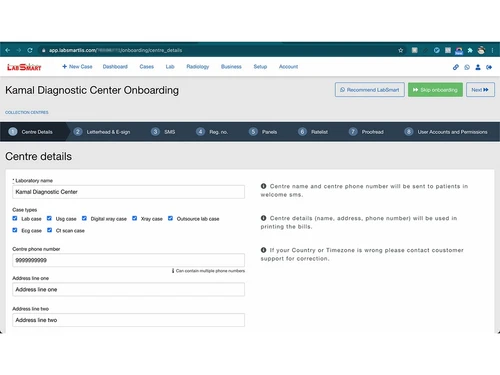The image size is (500, 375).
Task: Click the Address line one field
Action: click(x=128, y=289)
